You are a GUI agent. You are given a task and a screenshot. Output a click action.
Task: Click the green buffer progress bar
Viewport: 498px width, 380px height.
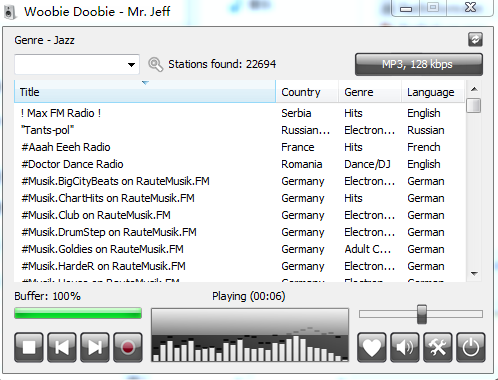pos(78,313)
